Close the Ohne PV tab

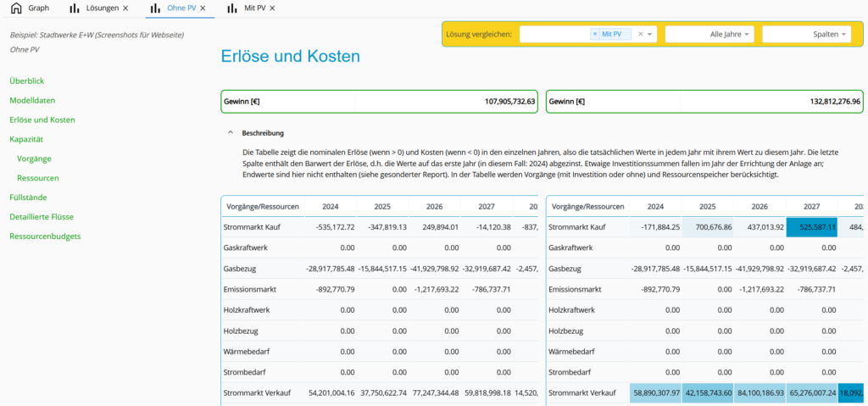tap(203, 8)
